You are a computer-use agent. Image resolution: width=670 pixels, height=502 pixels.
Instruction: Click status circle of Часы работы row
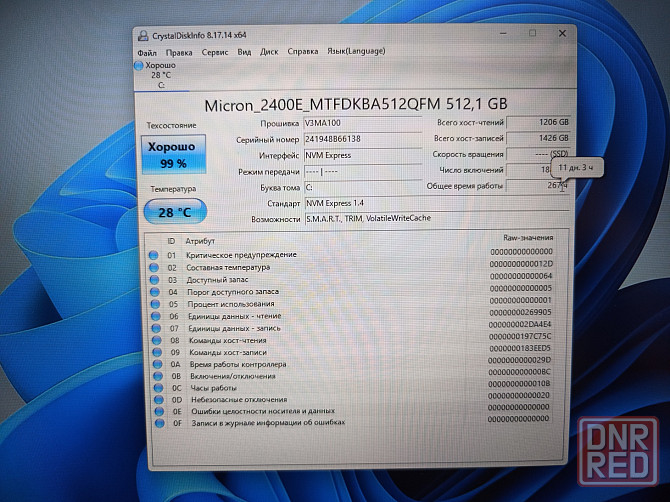tap(158, 388)
